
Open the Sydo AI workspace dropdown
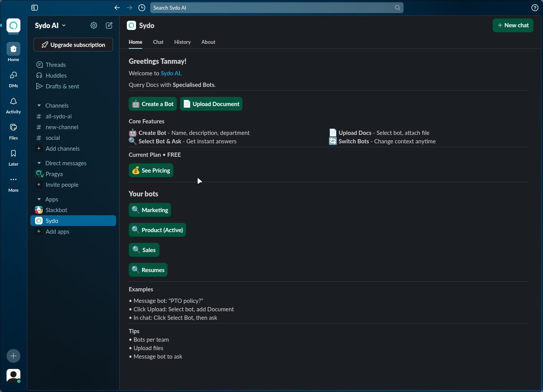(x=50, y=25)
